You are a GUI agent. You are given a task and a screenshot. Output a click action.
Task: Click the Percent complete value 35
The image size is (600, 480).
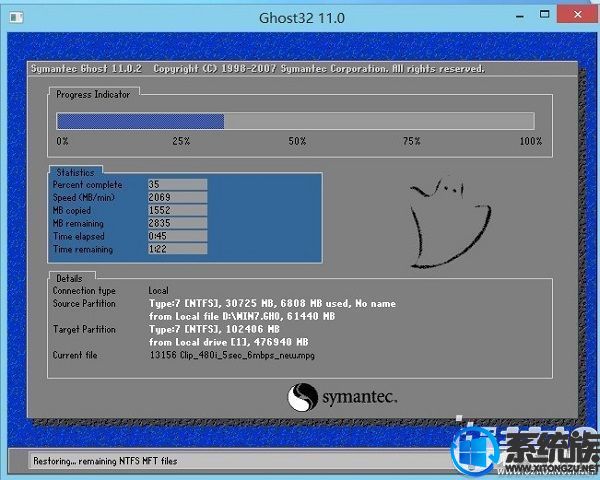click(x=177, y=184)
